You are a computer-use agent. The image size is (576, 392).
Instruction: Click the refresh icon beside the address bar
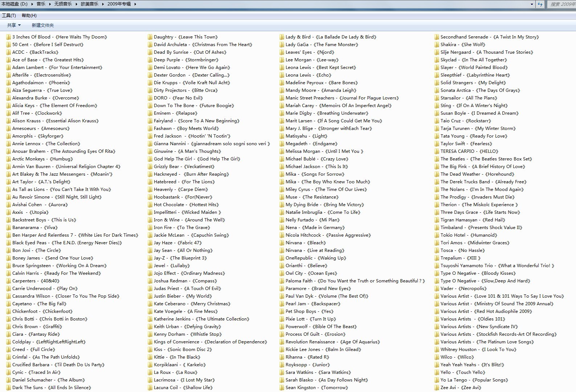(x=540, y=4)
